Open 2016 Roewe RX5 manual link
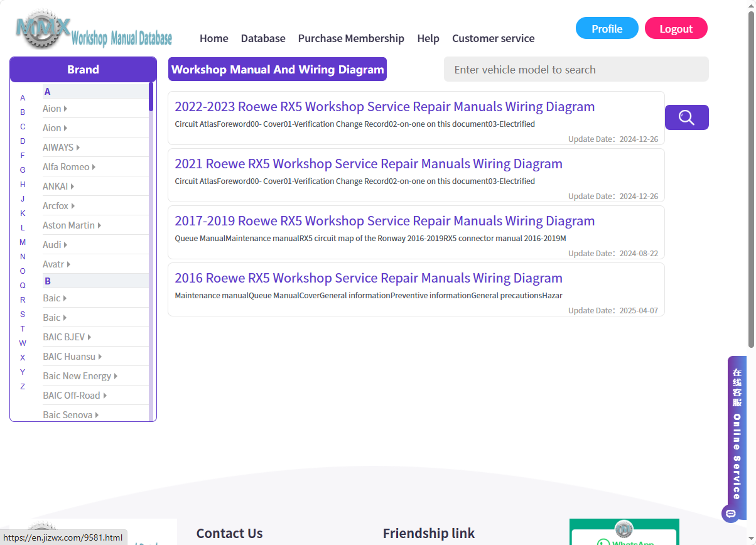Image resolution: width=756 pixels, height=545 pixels. point(369,278)
